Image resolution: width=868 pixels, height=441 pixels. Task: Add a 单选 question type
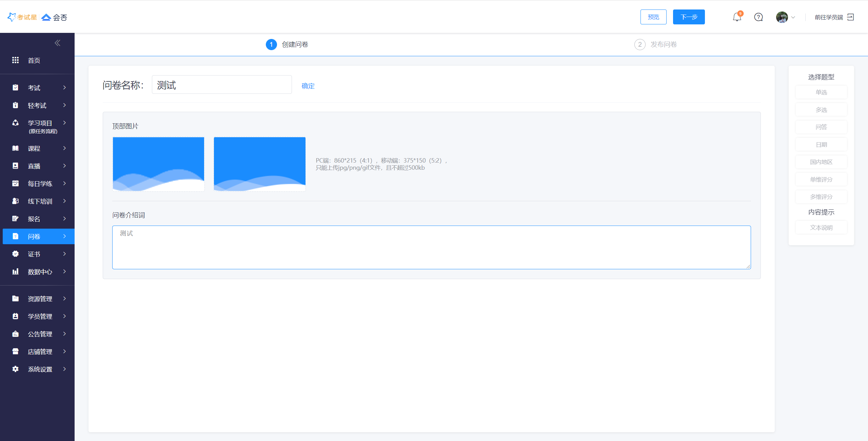821,92
